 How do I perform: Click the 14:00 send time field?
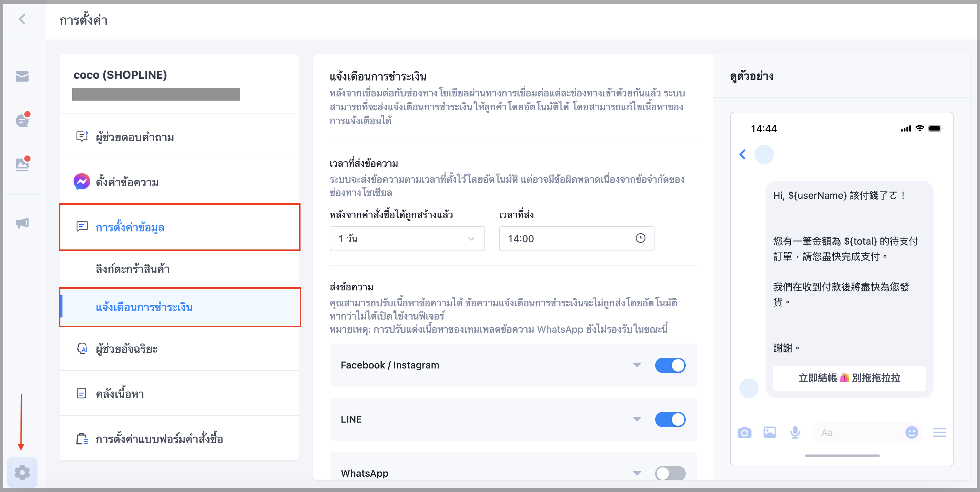point(576,239)
